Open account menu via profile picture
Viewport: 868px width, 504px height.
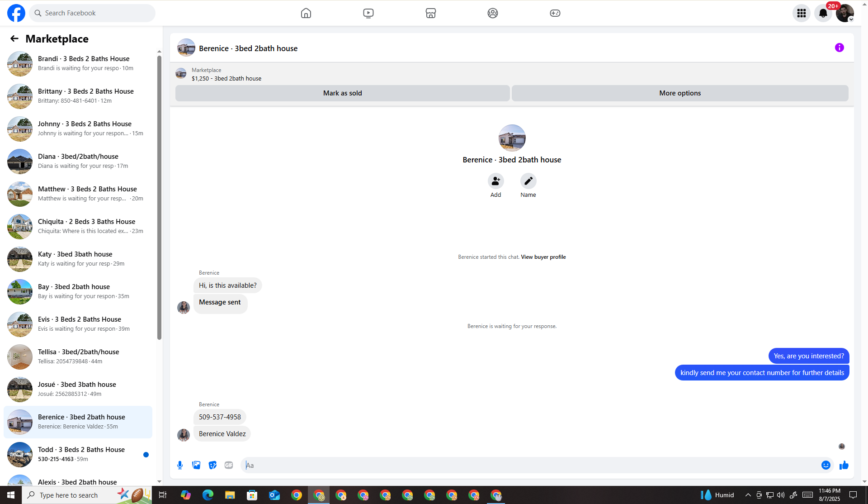844,13
